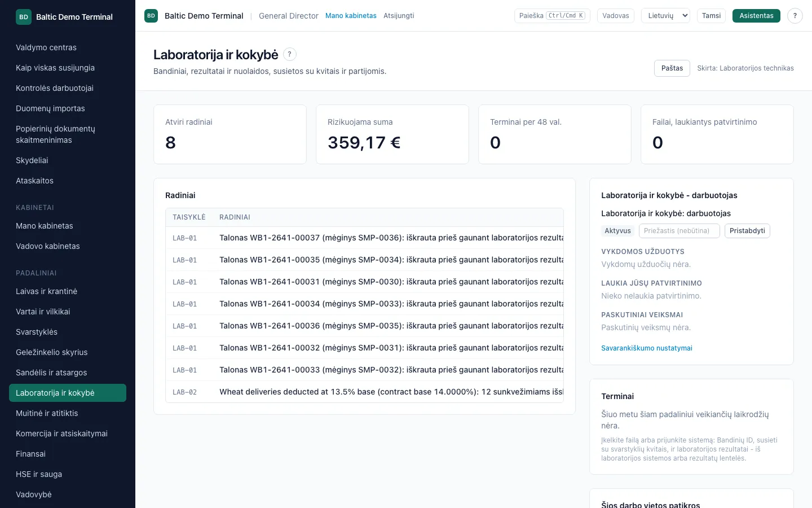
Task: Go to Skydeliai in sidebar
Action: pyautogui.click(x=68, y=160)
